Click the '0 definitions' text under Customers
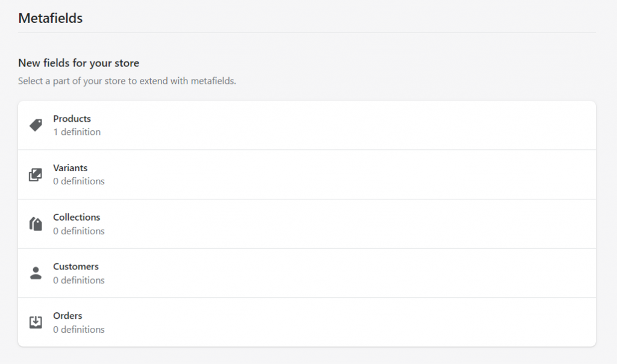Screen dimensions: 617x364 coord(79,280)
